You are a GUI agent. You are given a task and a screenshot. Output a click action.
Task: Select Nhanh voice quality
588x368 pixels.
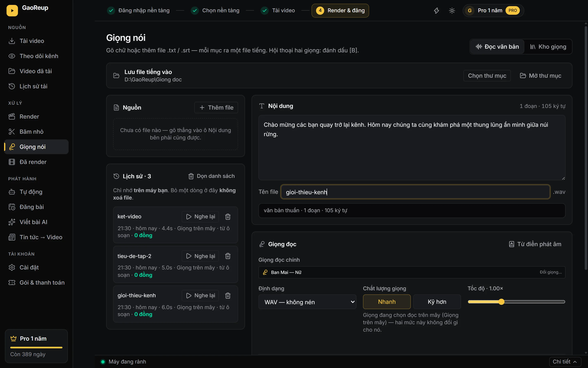pyautogui.click(x=386, y=302)
